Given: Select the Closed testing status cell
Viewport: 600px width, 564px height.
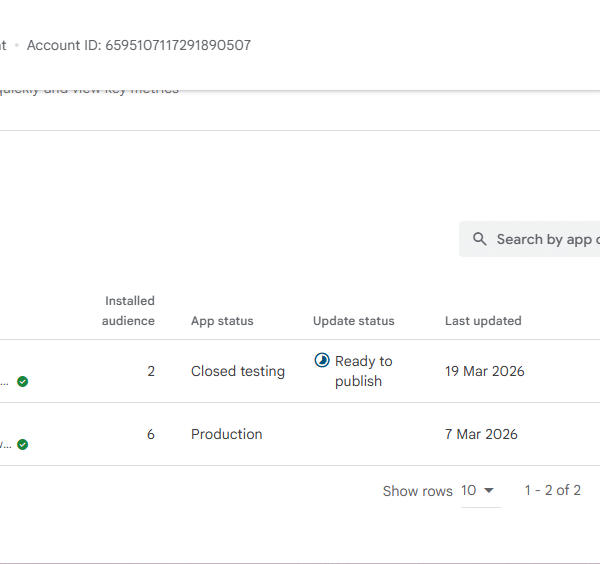Looking at the screenshot, I should (238, 371).
